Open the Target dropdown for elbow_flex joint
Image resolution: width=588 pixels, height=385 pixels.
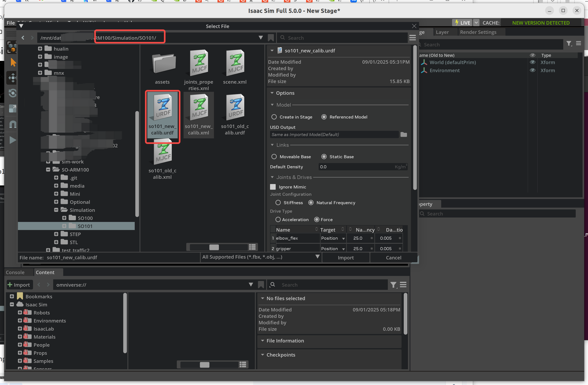(343, 238)
